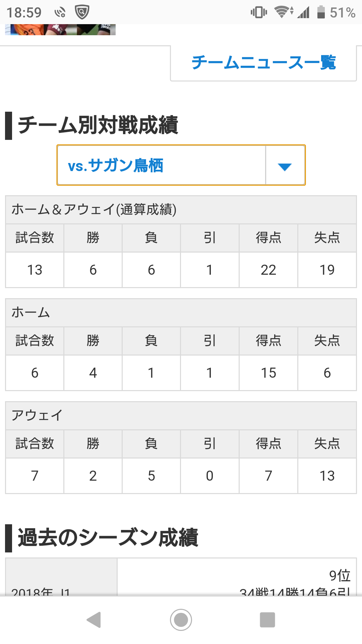Tap the 過去のシーズン成績 section heading
362x644 pixels.
coord(108,537)
